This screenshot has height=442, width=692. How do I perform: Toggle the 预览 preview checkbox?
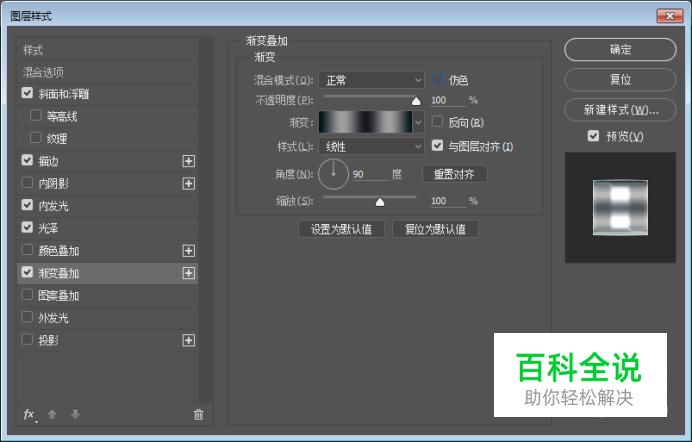593,135
